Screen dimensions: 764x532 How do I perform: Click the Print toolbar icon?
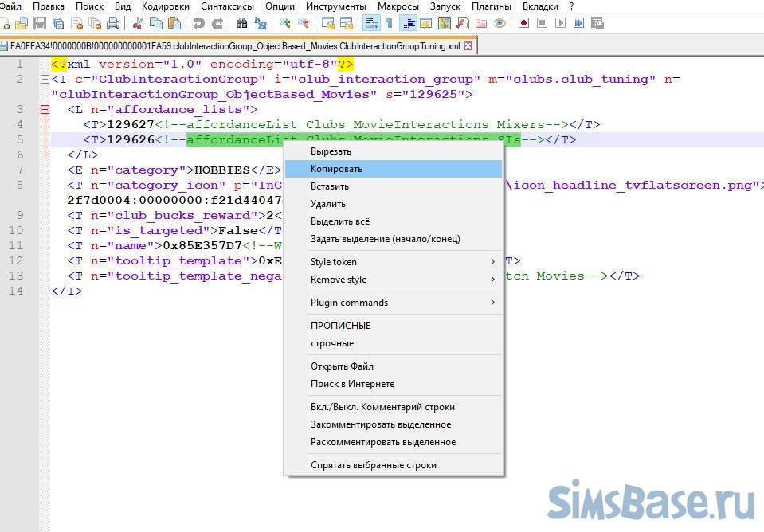(113, 23)
